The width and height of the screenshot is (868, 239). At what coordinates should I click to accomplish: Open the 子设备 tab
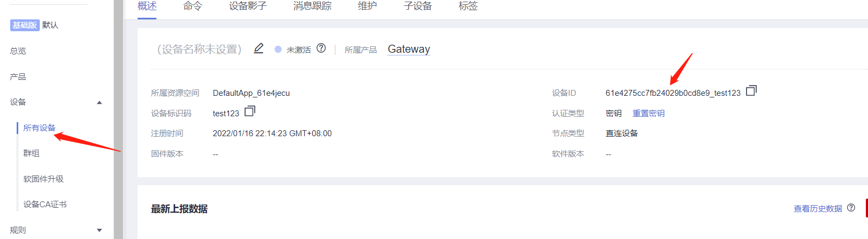(x=418, y=6)
